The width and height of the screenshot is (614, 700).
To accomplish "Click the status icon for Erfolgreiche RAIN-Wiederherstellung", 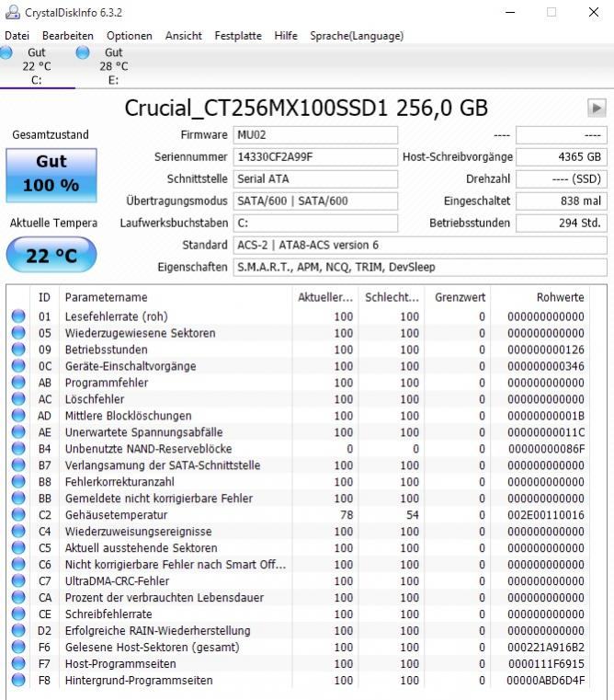I will 18,630.
